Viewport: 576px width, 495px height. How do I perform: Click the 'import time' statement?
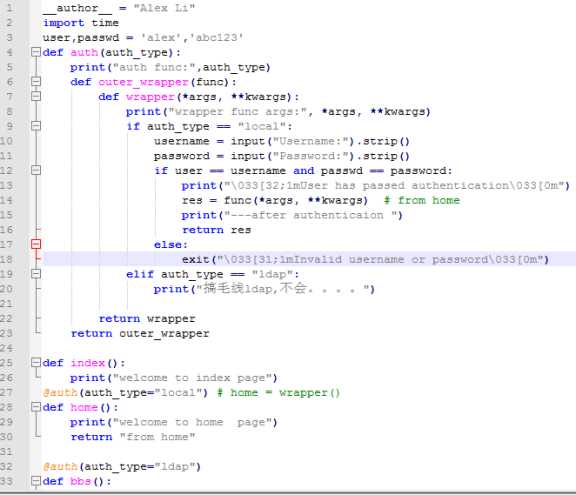click(81, 23)
